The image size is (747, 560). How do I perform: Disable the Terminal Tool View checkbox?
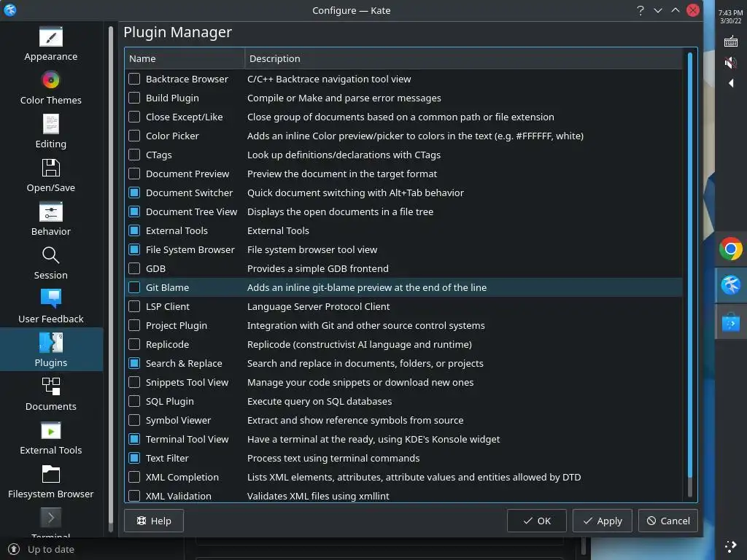coord(134,439)
